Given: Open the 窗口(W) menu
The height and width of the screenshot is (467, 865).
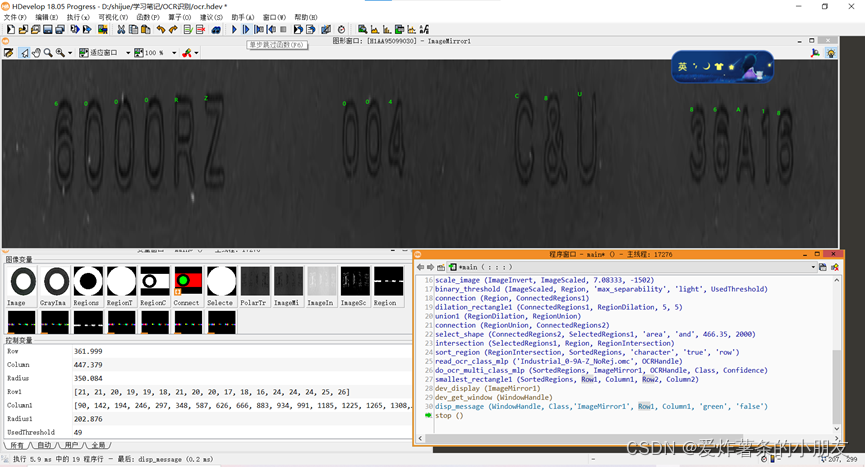Looking at the screenshot, I should click(274, 17).
